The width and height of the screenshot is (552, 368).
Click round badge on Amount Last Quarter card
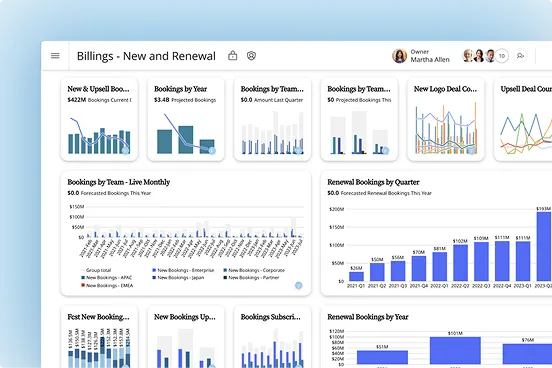299,150
